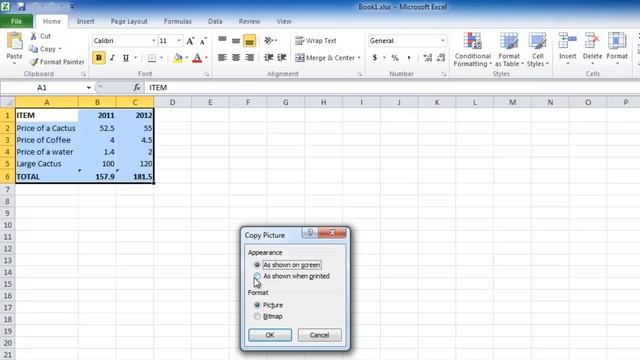Toggle Bold formatting
This screenshot has width=640, height=360.
[x=98, y=58]
